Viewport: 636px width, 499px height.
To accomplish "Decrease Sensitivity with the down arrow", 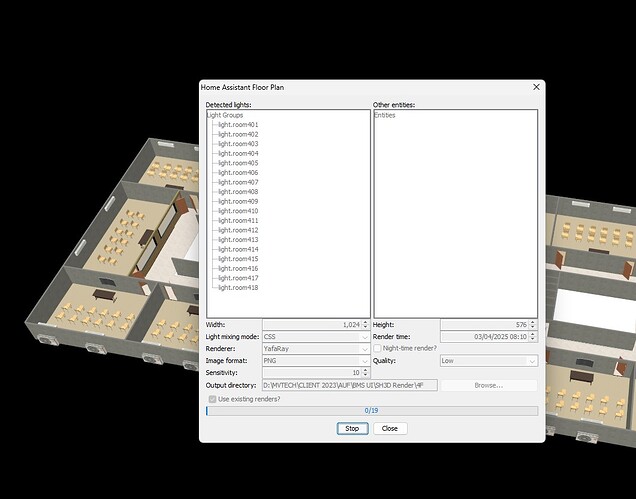I will click(x=365, y=375).
